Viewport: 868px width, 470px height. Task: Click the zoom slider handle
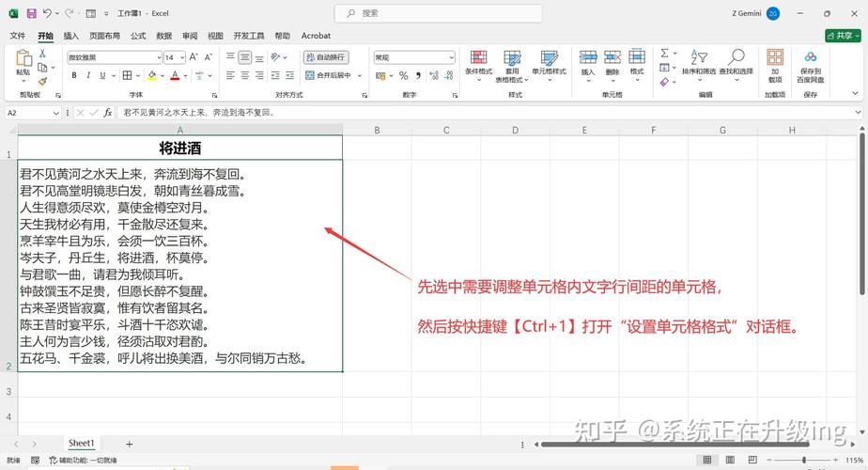(804, 460)
